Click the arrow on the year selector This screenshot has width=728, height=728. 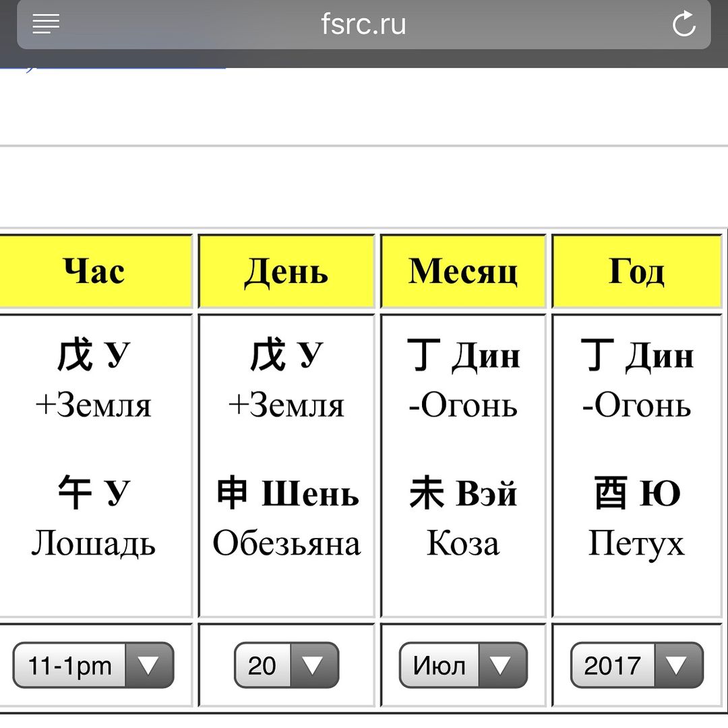pyautogui.click(x=678, y=665)
